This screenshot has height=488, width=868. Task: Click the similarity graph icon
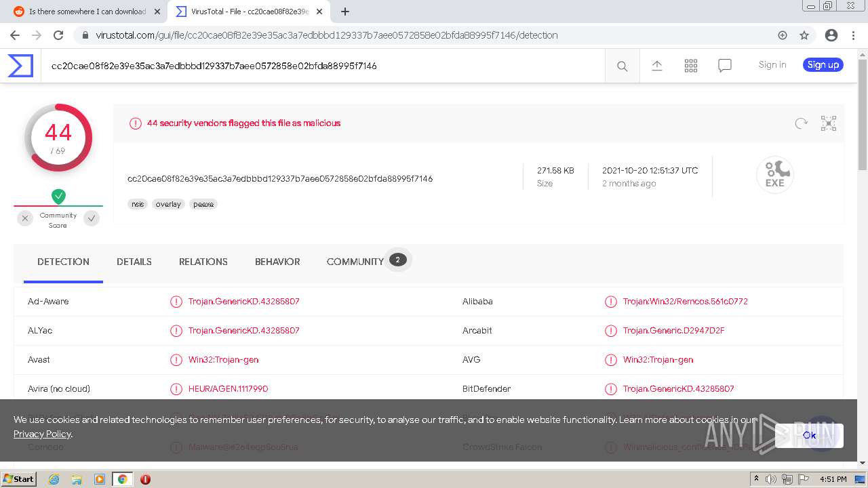[x=828, y=123]
